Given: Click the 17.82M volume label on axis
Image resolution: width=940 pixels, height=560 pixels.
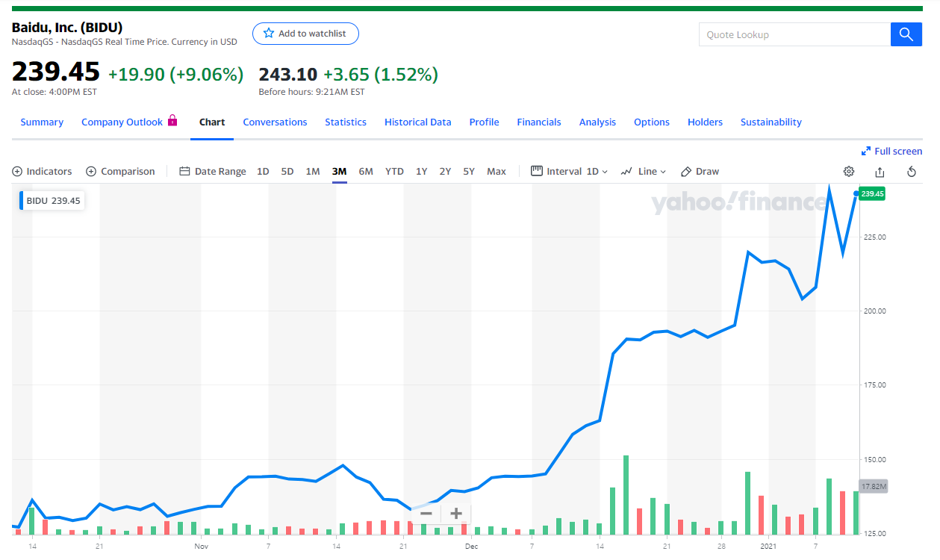Looking at the screenshot, I should tap(874, 487).
